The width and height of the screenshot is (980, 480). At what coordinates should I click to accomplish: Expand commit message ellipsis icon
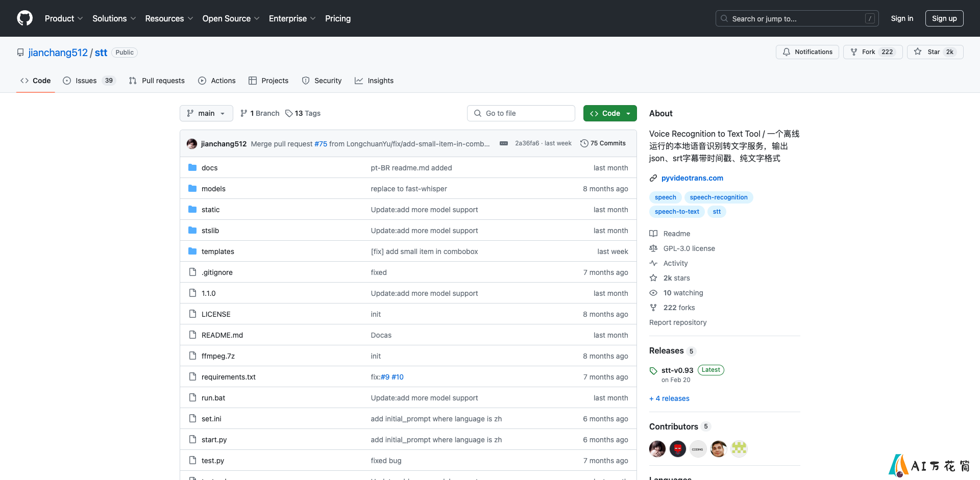tap(504, 143)
